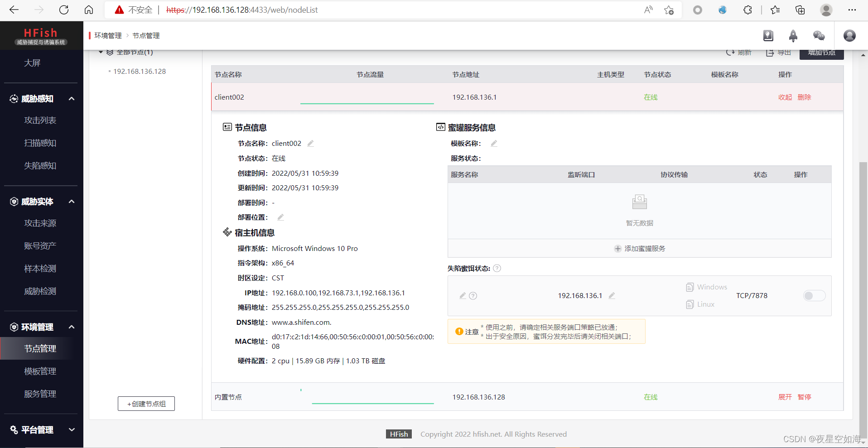Collapse the 威胁实体 sidebar section
The image size is (868, 448).
(71, 201)
